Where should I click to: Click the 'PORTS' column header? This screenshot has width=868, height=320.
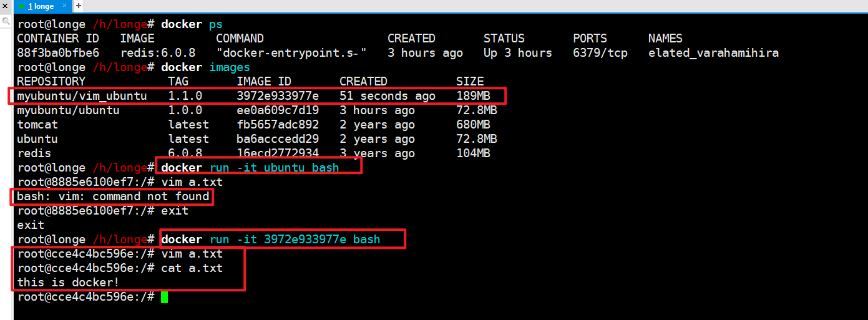click(x=590, y=39)
